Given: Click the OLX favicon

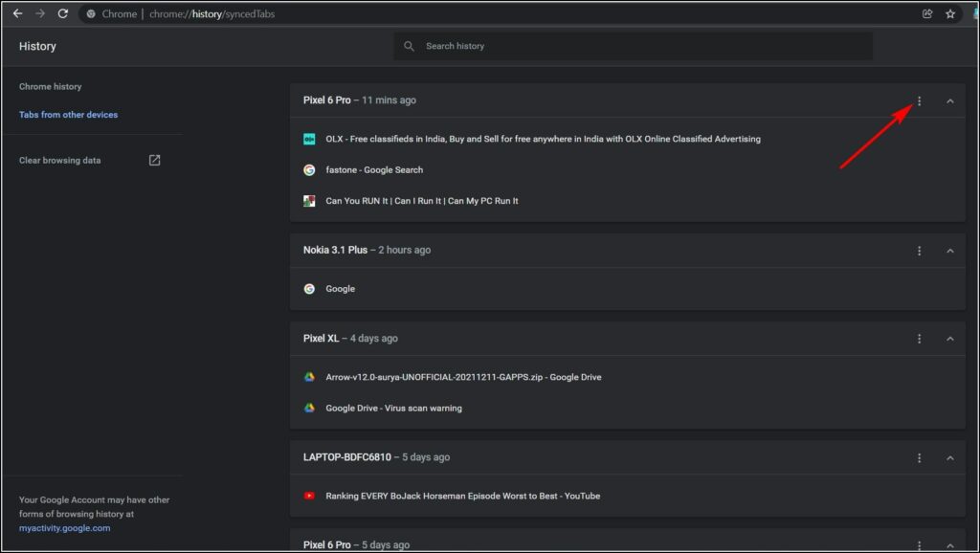Looking at the screenshot, I should tap(309, 139).
